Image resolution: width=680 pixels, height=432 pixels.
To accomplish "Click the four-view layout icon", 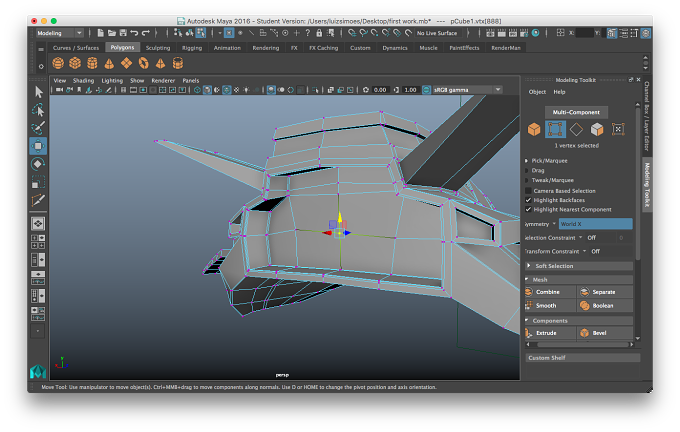I will 38,242.
